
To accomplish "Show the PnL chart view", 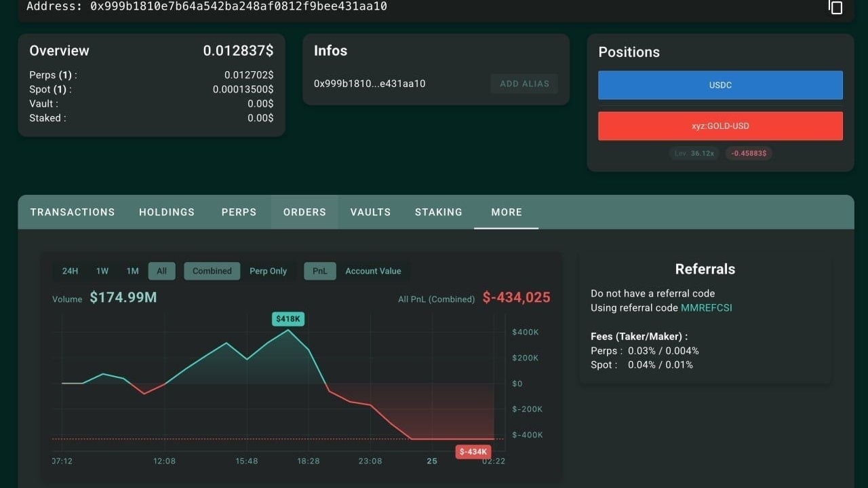I will (319, 271).
